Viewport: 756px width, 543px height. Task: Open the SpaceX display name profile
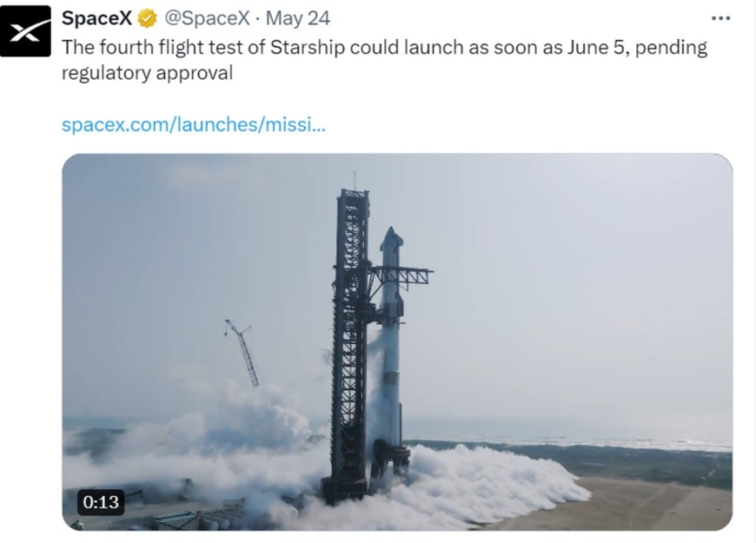[x=96, y=18]
